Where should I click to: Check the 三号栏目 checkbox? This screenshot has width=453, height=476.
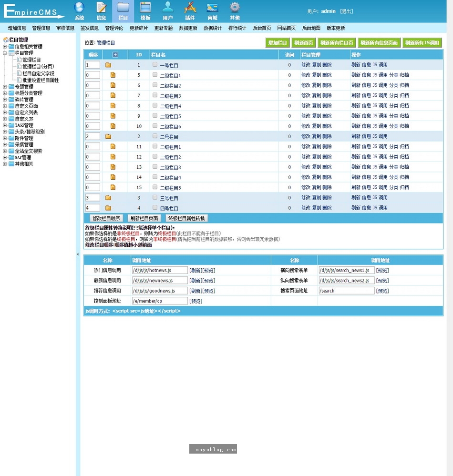[x=155, y=197]
